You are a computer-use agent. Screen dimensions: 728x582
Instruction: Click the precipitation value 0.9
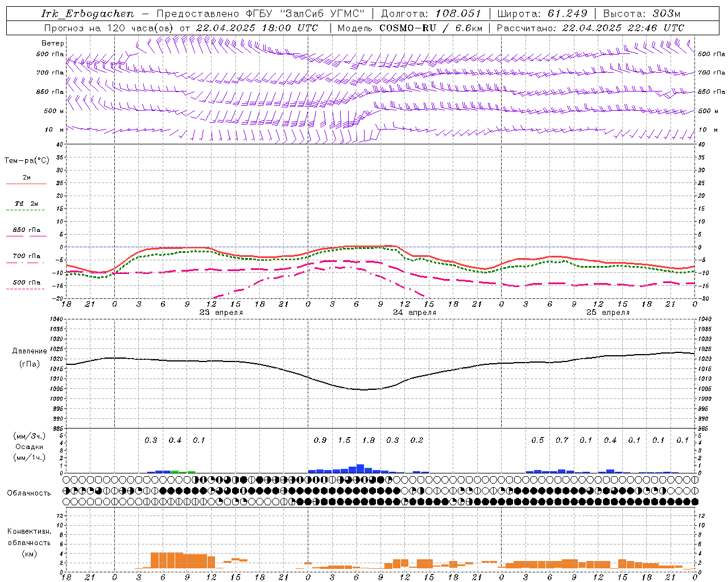[x=320, y=440]
